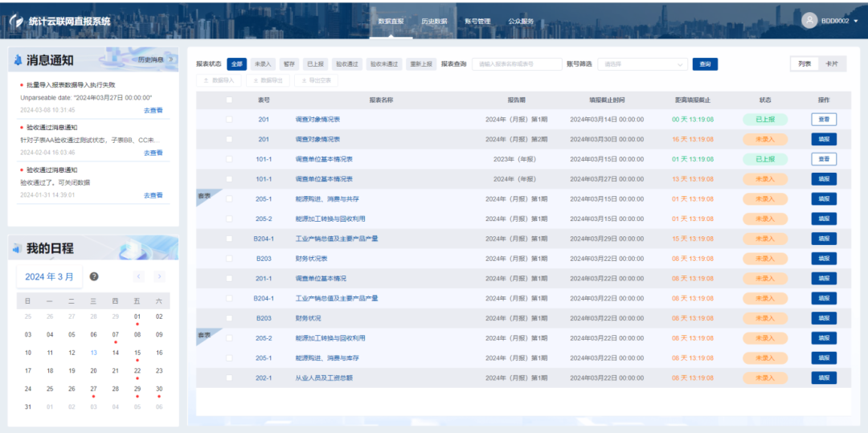868x433 pixels.
Task: Switch to the 历史数据 tab
Action: [434, 22]
